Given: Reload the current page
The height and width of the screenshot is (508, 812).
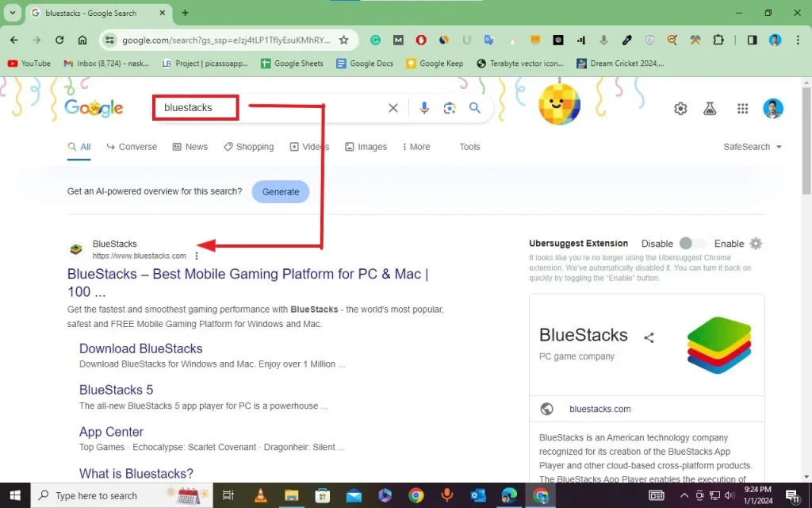Looking at the screenshot, I should click(x=59, y=40).
